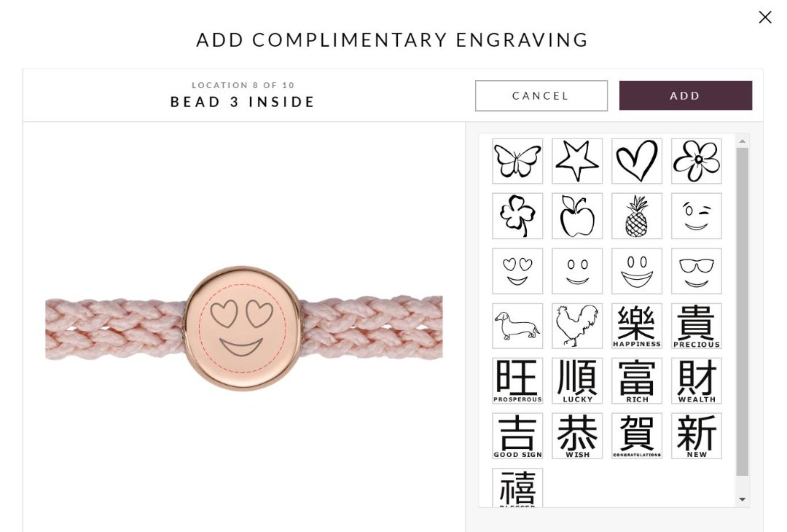Select the butterfly engraving symbol
Image resolution: width=787 pixels, height=532 pixels.
(517, 161)
